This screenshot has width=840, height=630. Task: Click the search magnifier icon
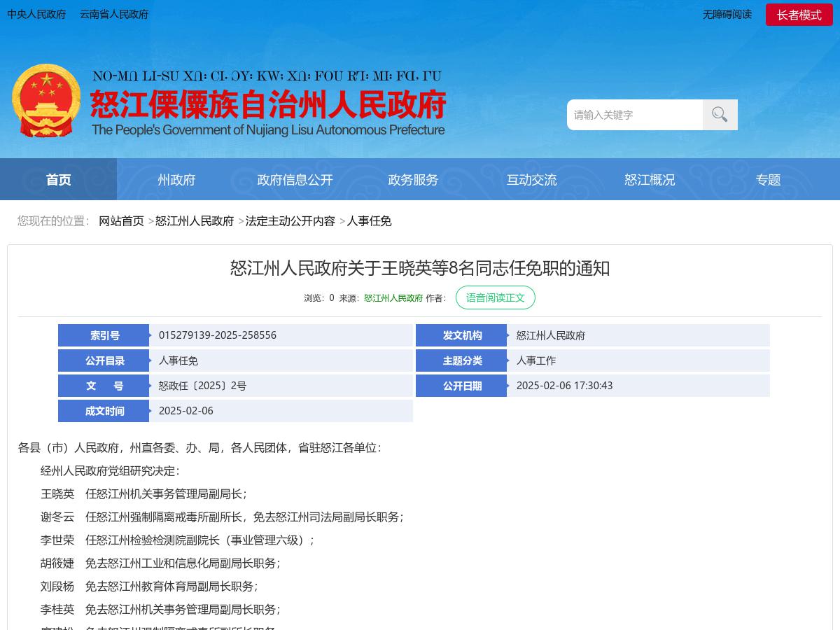[720, 114]
